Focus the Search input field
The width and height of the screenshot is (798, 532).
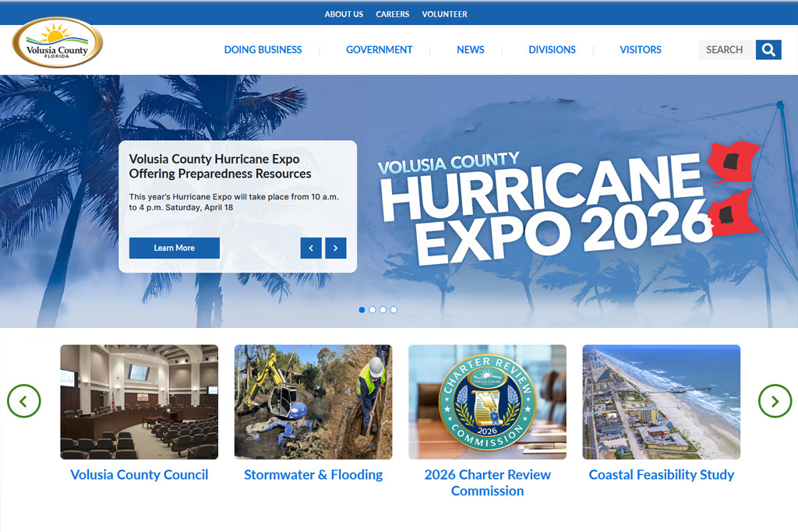(727, 50)
